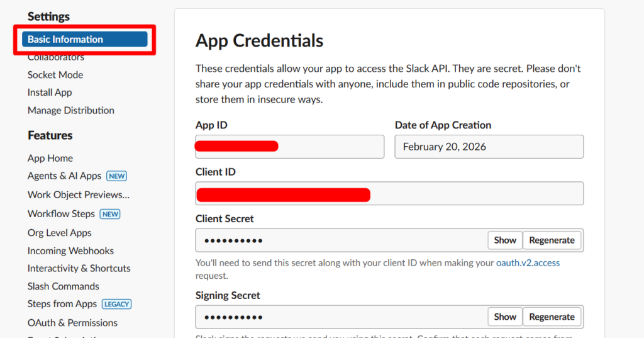Click the LEGACY badge beside Steps from Apps

tap(116, 304)
